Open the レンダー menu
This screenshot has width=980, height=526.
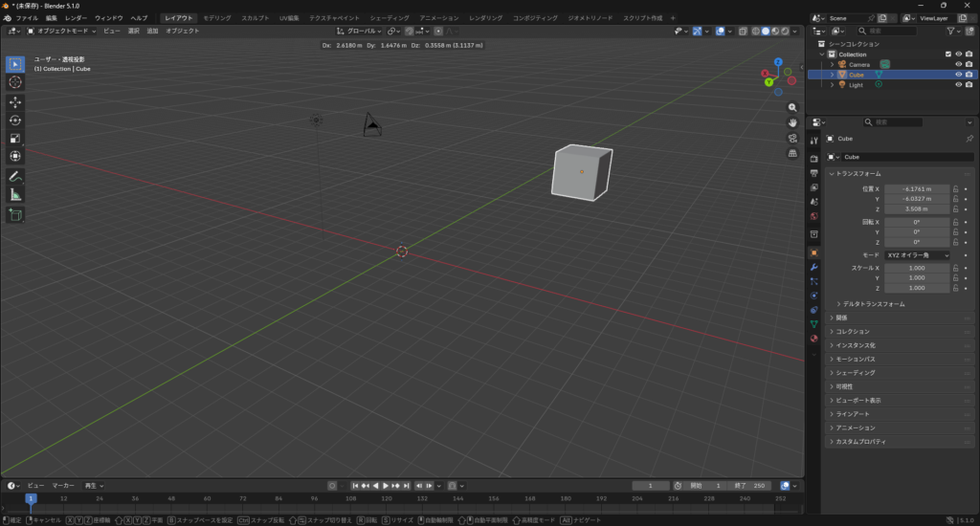[76, 18]
